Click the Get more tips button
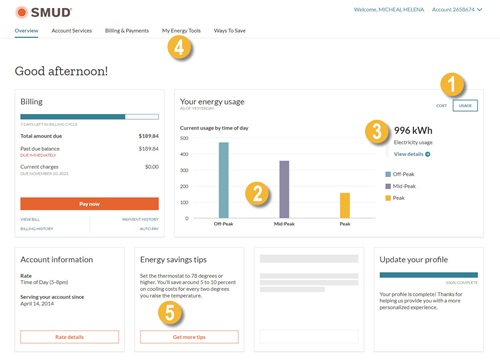 (189, 337)
